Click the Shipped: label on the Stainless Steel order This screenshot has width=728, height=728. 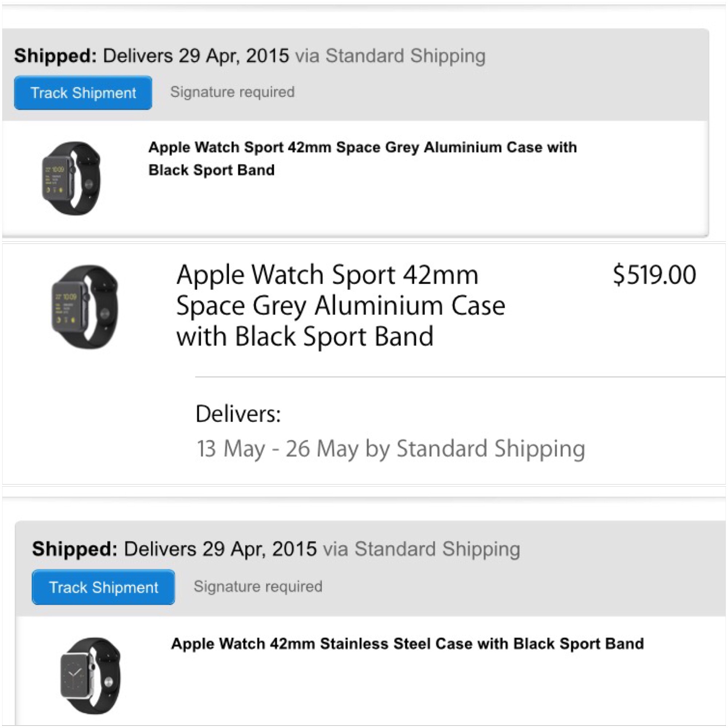click(75, 549)
